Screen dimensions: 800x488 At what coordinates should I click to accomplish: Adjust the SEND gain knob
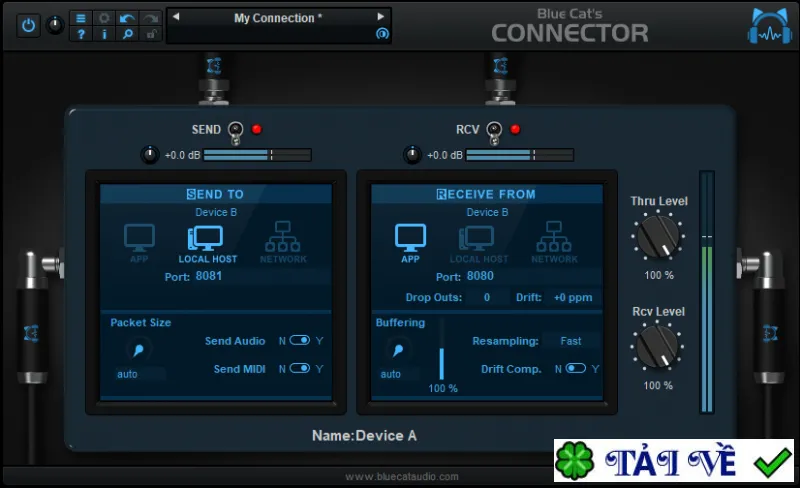[x=149, y=155]
